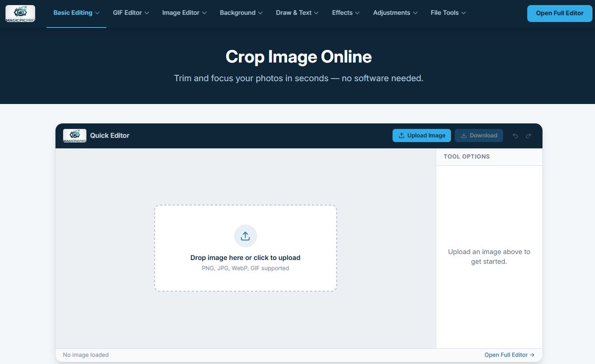Open the Adjustments dropdown
595x364 pixels.
(x=395, y=13)
